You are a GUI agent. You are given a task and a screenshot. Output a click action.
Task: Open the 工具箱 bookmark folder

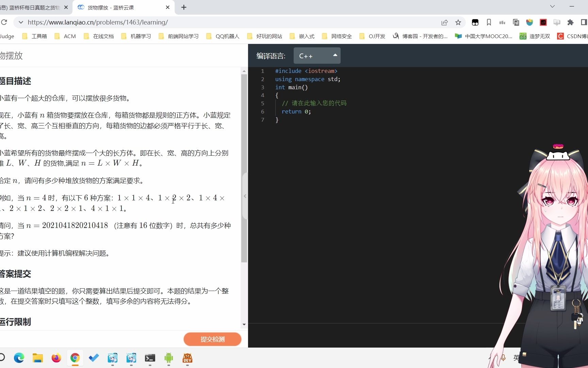(34, 36)
